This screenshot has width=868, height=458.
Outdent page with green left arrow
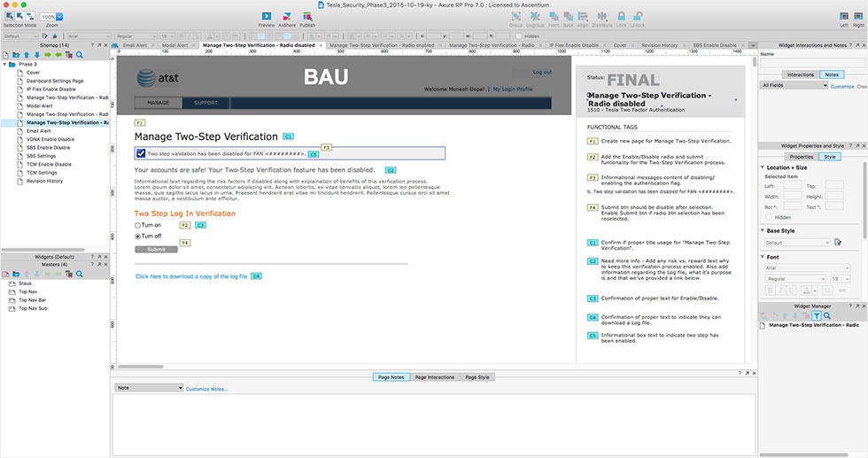click(58, 55)
